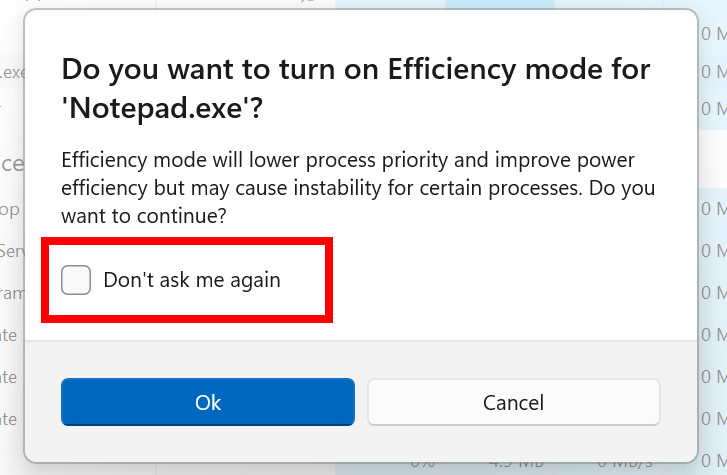The width and height of the screenshot is (727, 475).
Task: Click the "Don't ask me again" label text
Action: (x=192, y=280)
